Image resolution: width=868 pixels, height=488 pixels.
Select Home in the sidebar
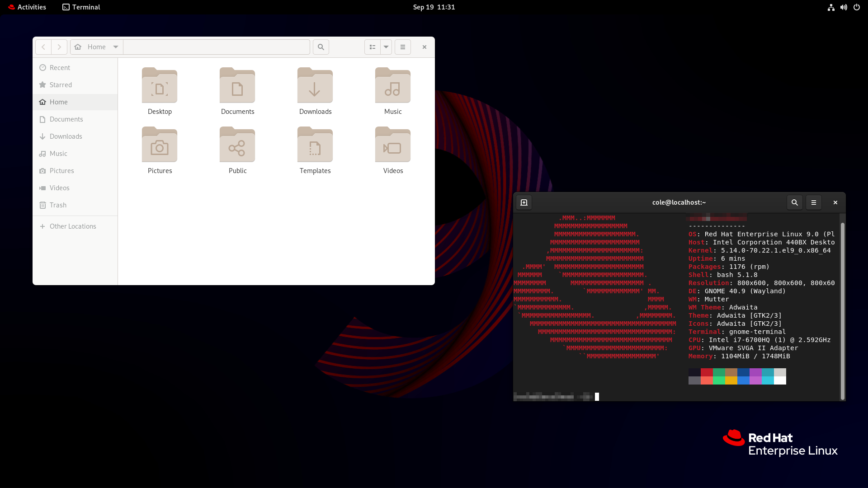[58, 101]
